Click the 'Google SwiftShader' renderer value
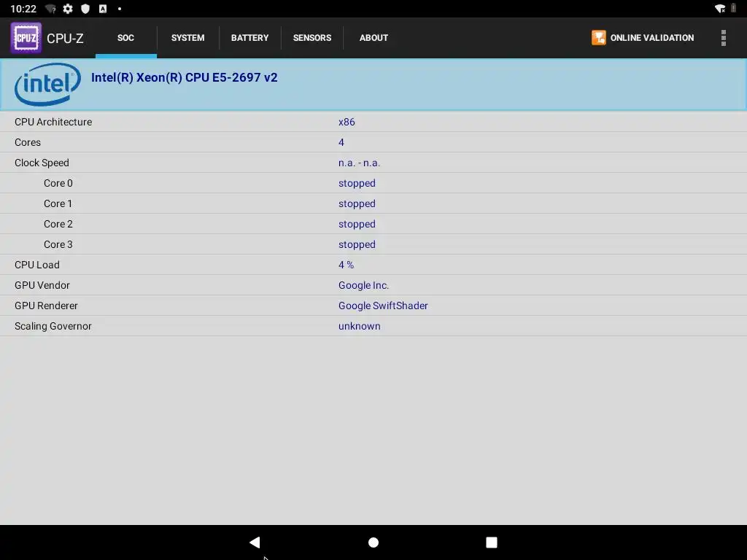Viewport: 747px width, 560px height. click(383, 306)
